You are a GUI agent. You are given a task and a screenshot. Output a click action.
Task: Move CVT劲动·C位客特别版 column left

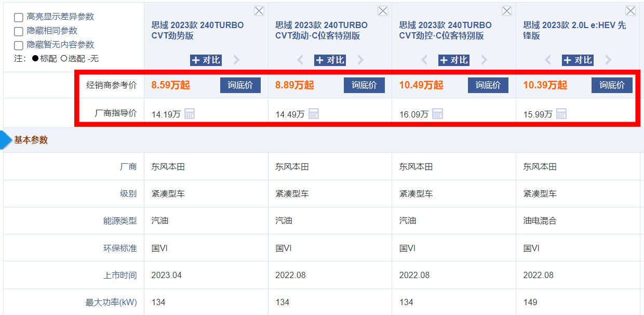point(300,60)
